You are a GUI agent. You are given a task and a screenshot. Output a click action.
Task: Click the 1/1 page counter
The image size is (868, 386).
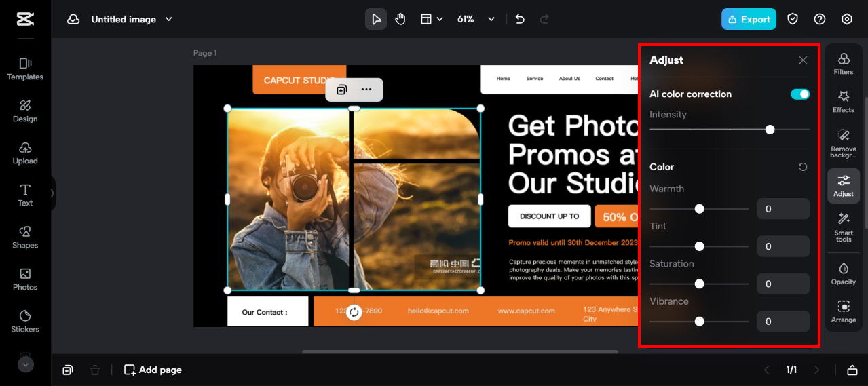click(x=791, y=370)
